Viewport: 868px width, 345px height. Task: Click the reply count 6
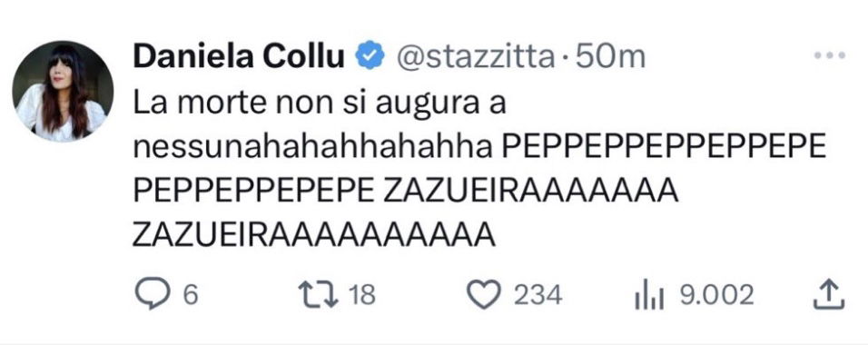pos(190,295)
